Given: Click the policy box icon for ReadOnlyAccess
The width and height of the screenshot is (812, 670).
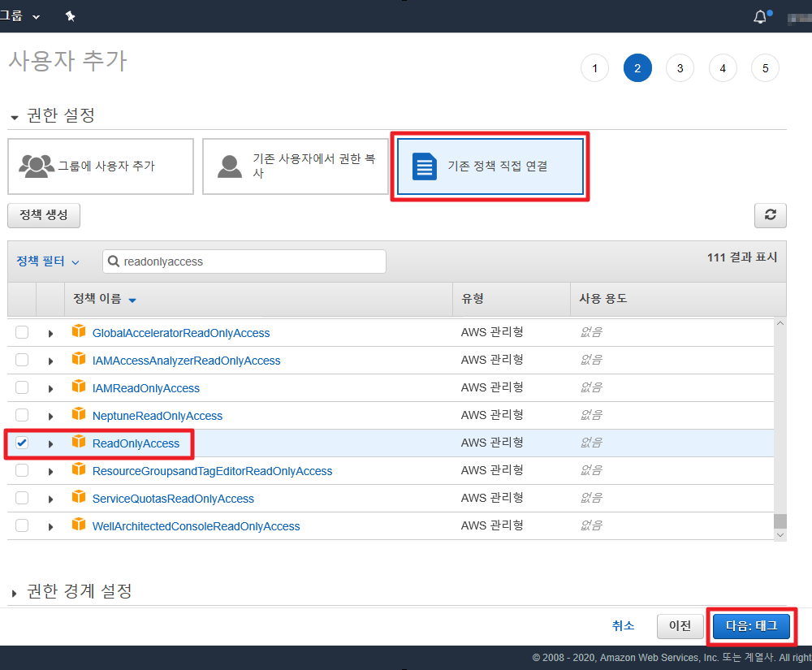Looking at the screenshot, I should pyautogui.click(x=79, y=442).
